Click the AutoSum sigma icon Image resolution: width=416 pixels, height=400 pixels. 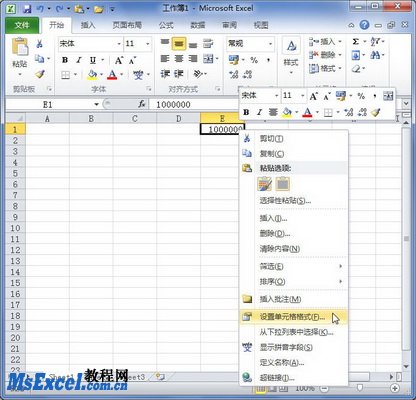[356, 42]
